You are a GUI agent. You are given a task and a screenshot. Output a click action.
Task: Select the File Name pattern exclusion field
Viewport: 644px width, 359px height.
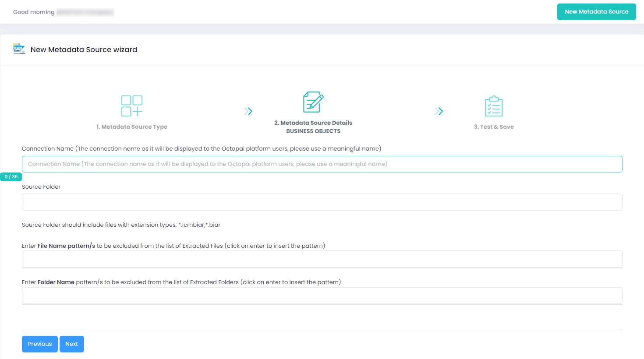(x=322, y=259)
